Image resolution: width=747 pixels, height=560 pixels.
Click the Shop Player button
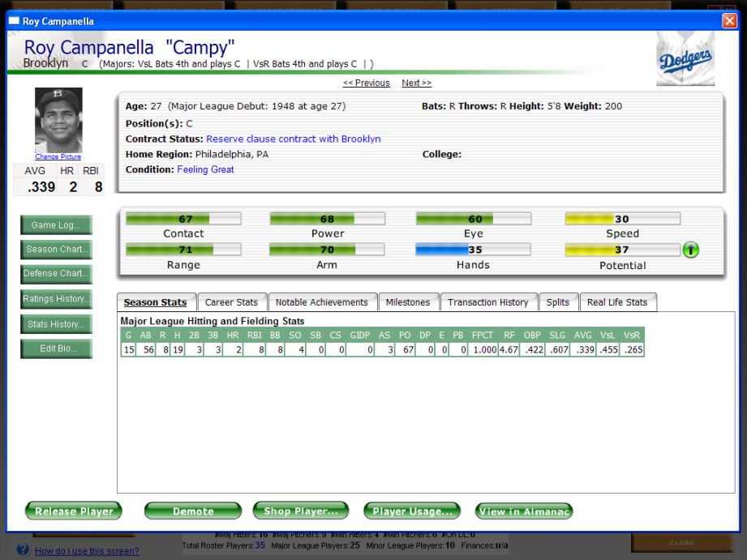click(x=301, y=511)
